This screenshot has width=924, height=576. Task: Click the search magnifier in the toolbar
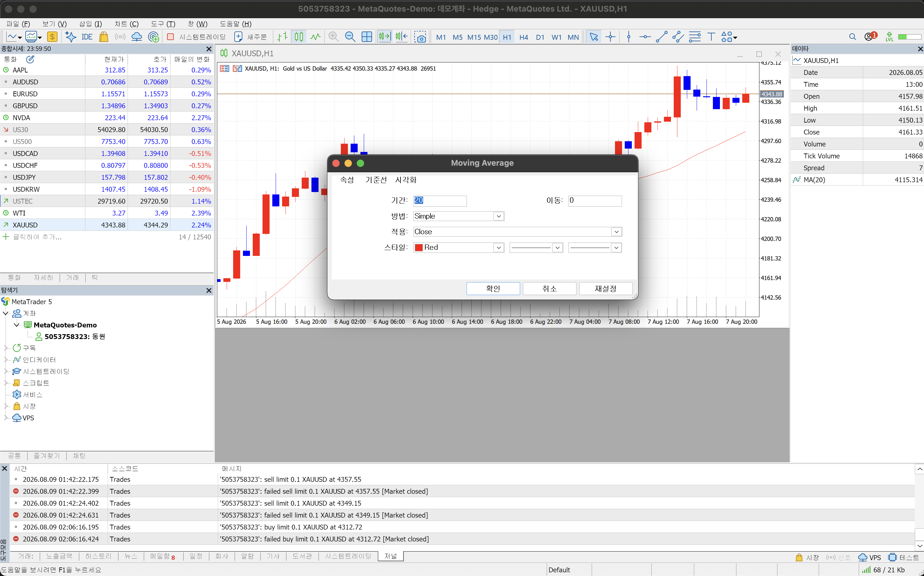coord(852,37)
